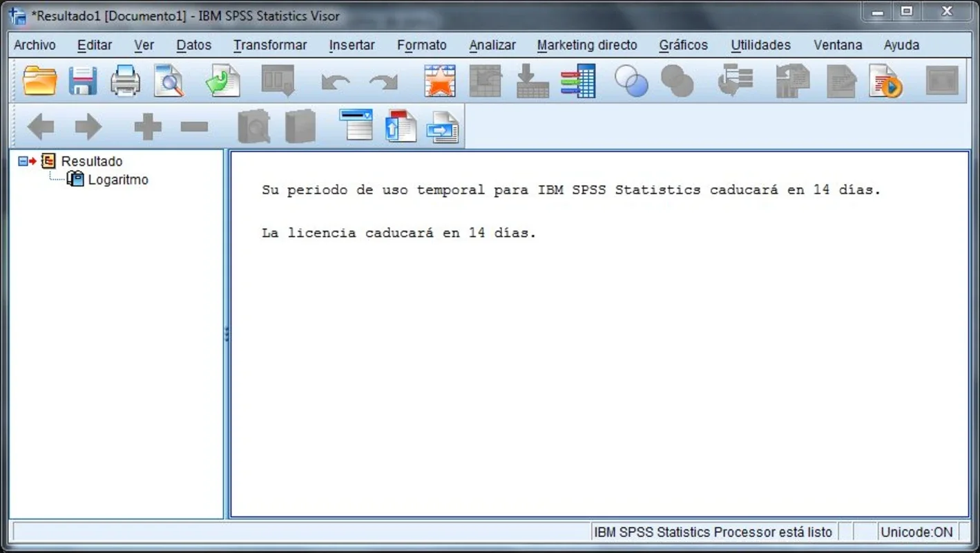Print the output using printer icon
The width and height of the screenshot is (980, 553).
pyautogui.click(x=126, y=81)
